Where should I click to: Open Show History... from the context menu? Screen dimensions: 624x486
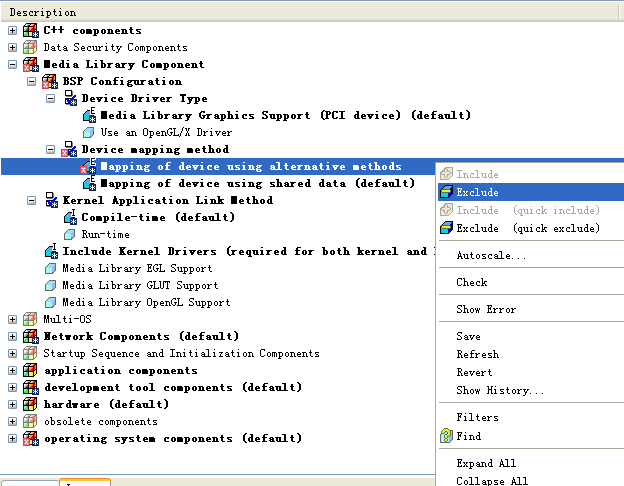pos(530,390)
